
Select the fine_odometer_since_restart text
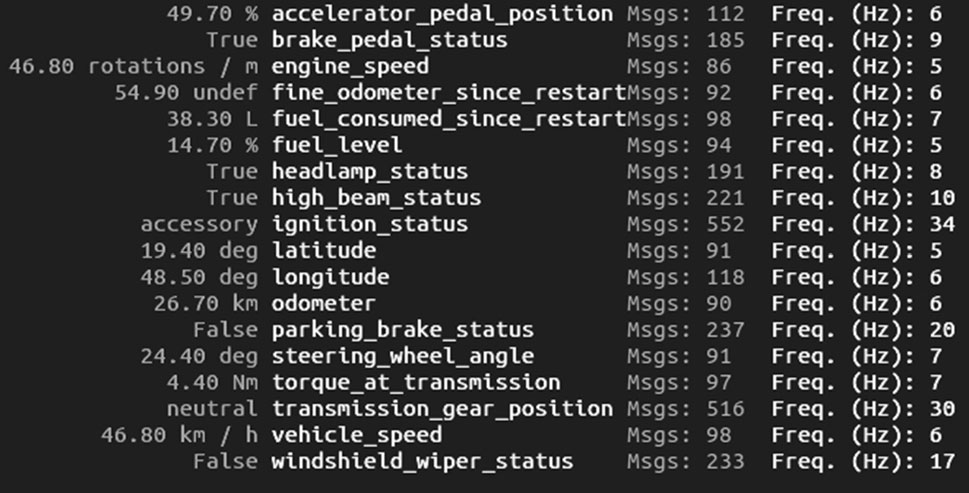point(448,93)
